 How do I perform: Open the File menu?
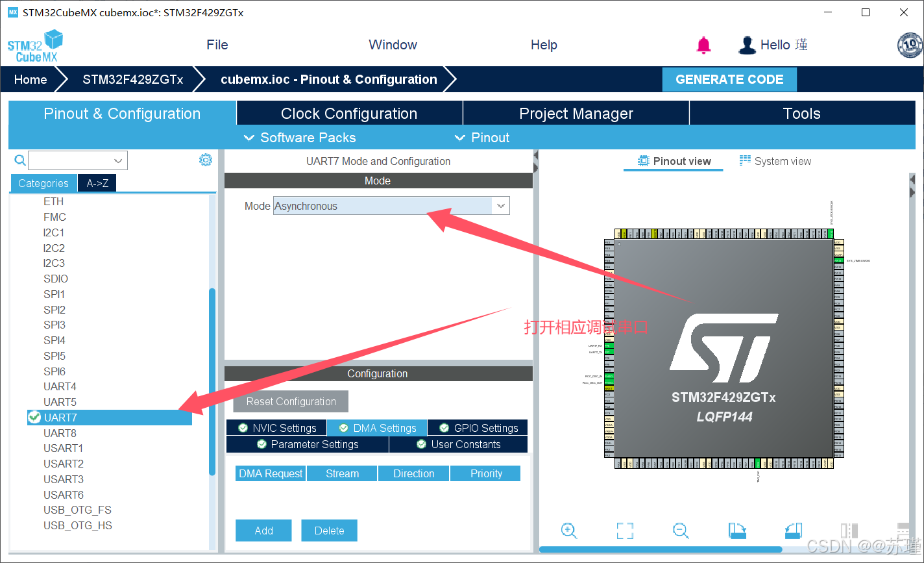217,45
